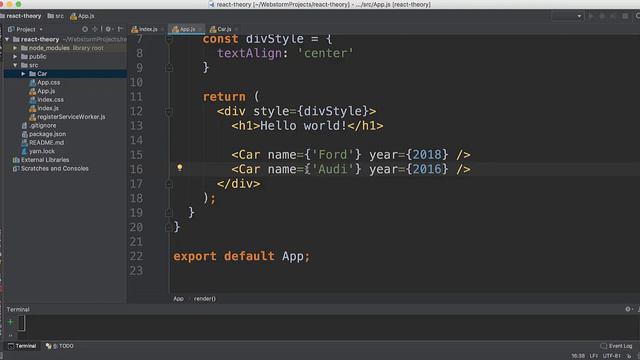Click the react-theory breadcrumb in navigation bar
This screenshot has height=360, width=640.
[x=24, y=16]
